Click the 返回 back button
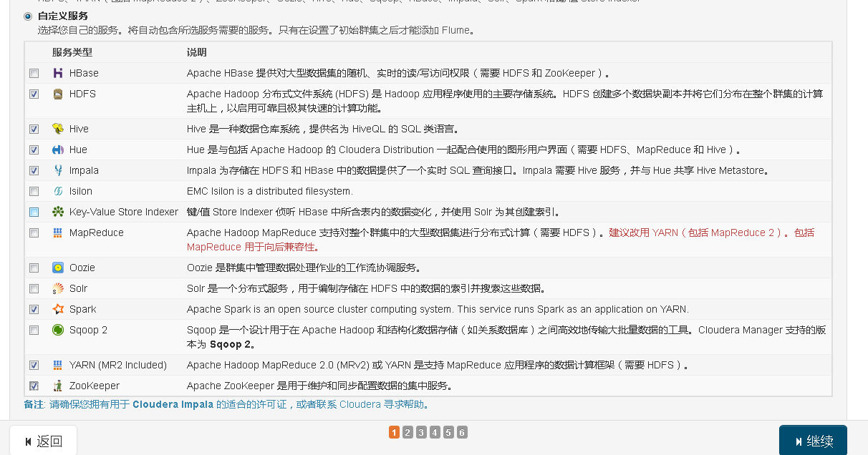Viewport: 868px width, 455px height. click(43, 441)
